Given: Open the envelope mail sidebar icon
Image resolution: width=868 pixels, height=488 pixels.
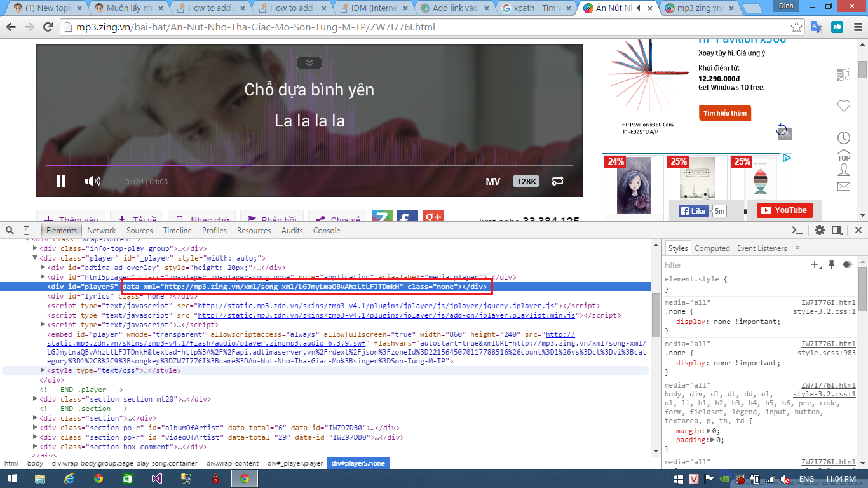Looking at the screenshot, I should coord(843,186).
